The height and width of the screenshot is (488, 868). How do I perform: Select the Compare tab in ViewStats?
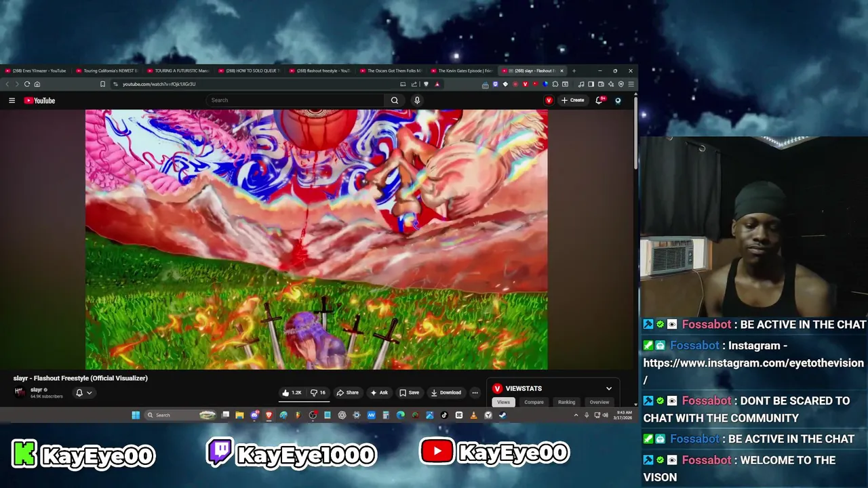point(534,402)
